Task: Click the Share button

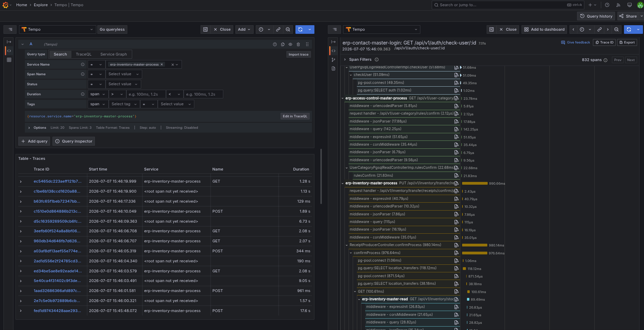Action: (x=628, y=16)
